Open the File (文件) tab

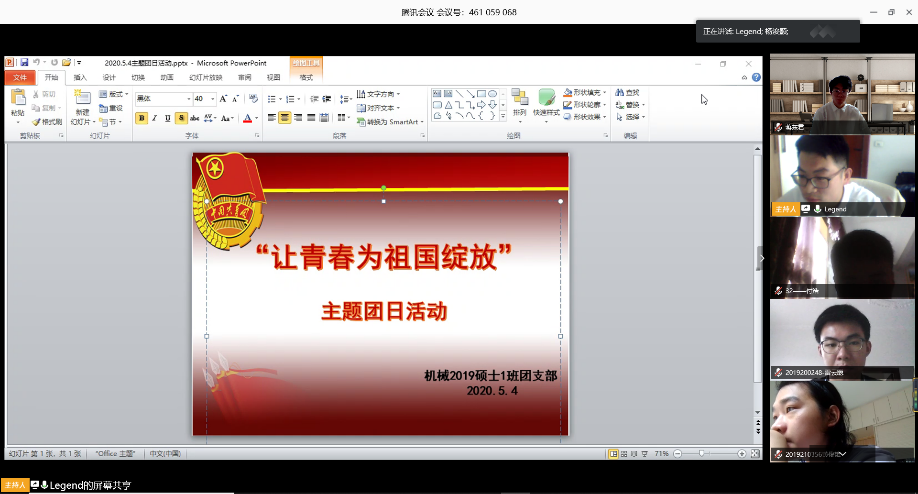point(20,77)
